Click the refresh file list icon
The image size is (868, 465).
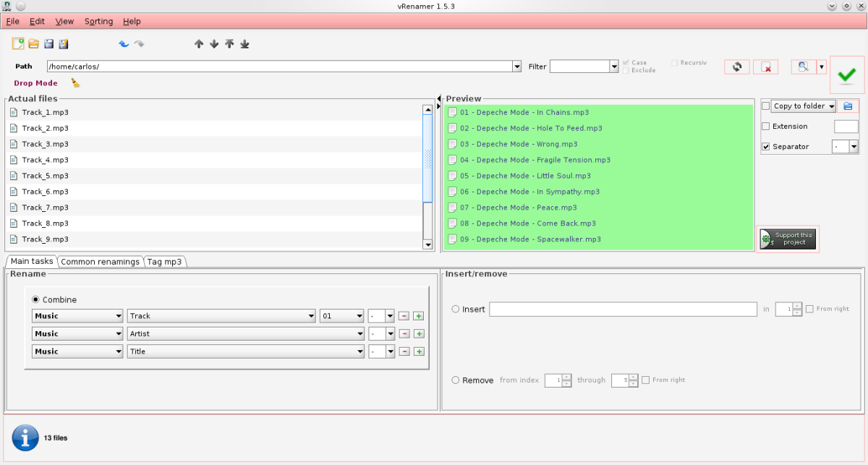736,67
